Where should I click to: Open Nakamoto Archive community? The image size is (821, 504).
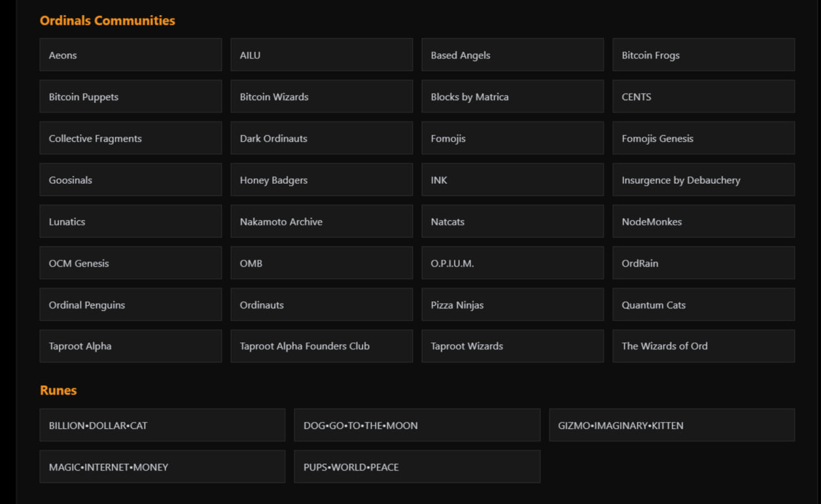pyautogui.click(x=322, y=222)
